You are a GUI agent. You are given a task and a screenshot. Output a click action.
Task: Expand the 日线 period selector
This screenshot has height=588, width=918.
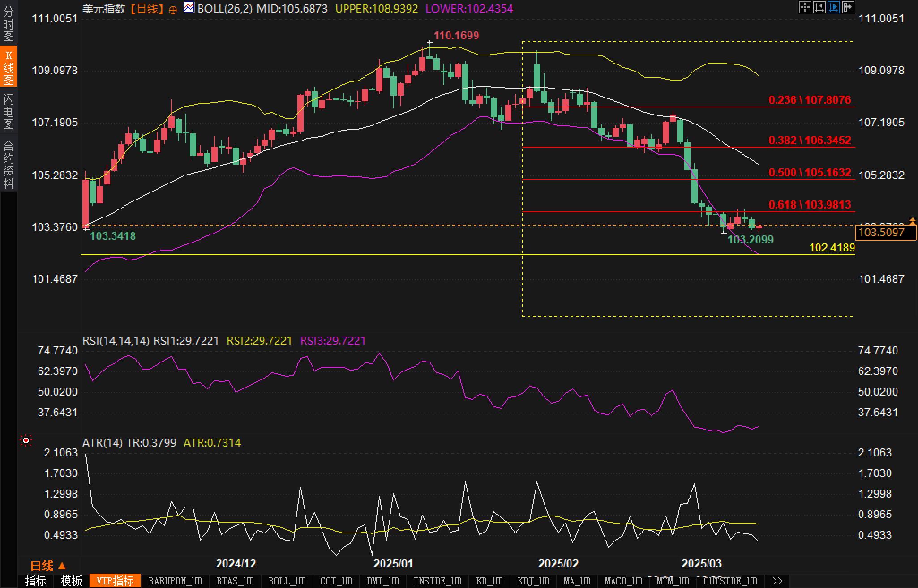coord(48,566)
